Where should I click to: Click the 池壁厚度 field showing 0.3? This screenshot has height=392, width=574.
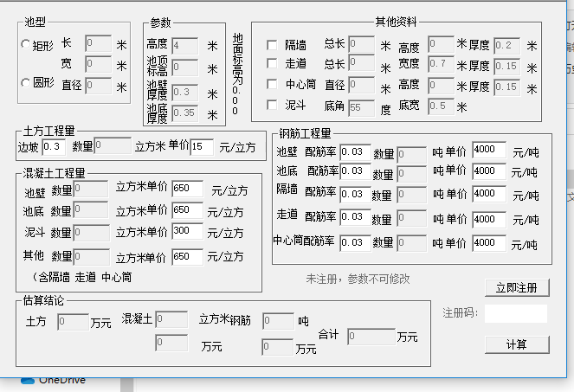coord(185,93)
